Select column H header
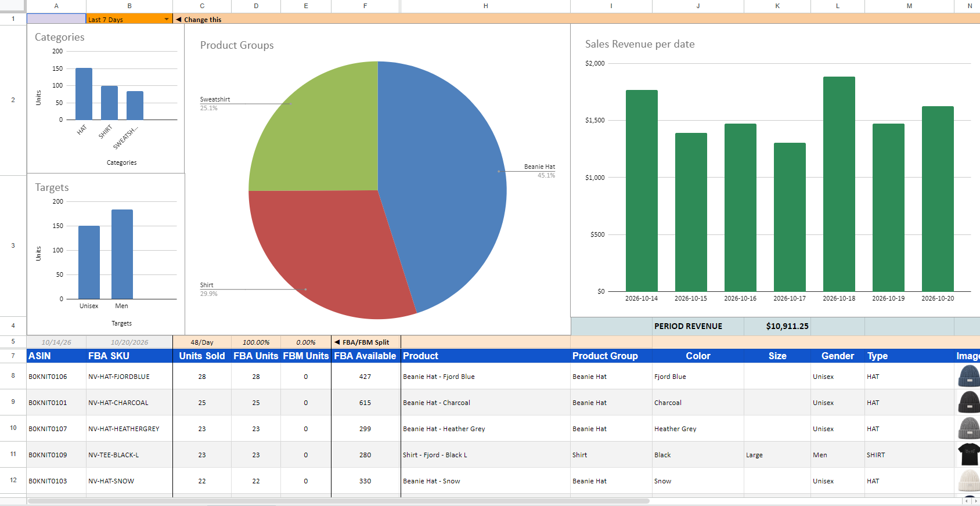The height and width of the screenshot is (506, 980). click(x=485, y=6)
